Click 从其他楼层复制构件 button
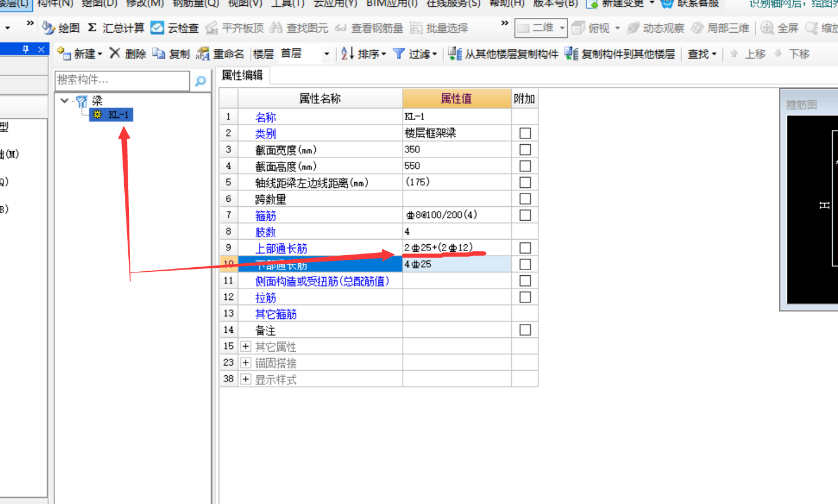 (503, 53)
